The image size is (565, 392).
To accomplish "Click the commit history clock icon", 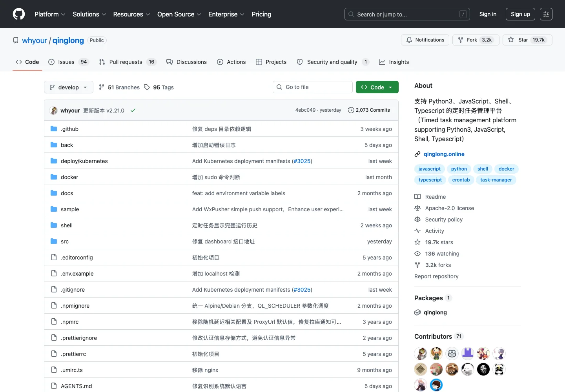I will pos(351,110).
